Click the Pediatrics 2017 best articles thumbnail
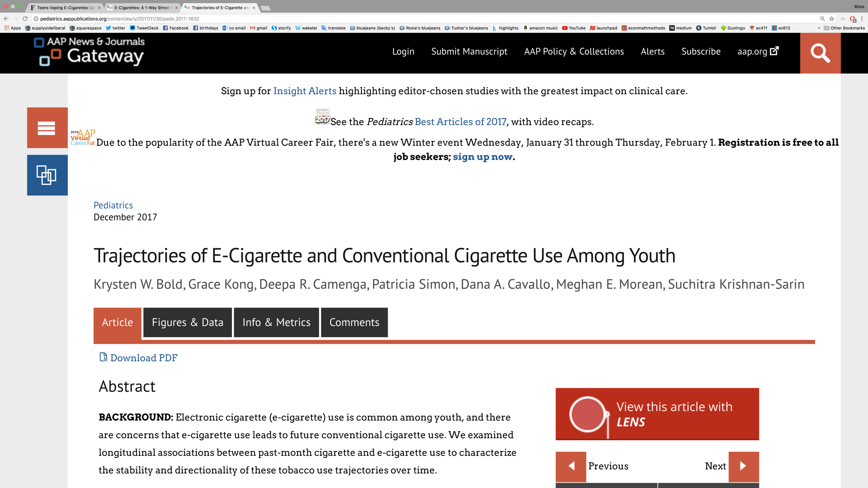 [x=323, y=117]
